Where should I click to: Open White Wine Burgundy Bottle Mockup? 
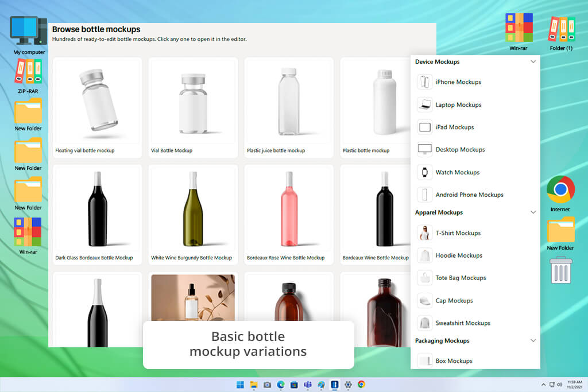coord(193,215)
